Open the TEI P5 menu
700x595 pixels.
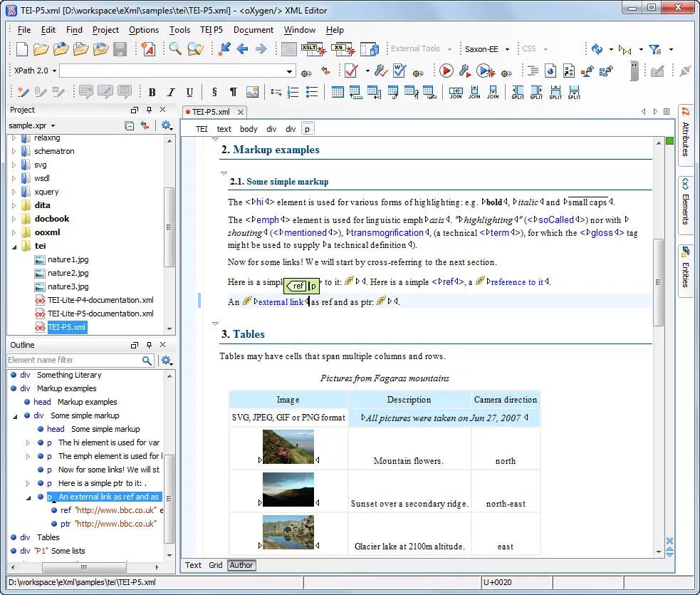tap(211, 30)
